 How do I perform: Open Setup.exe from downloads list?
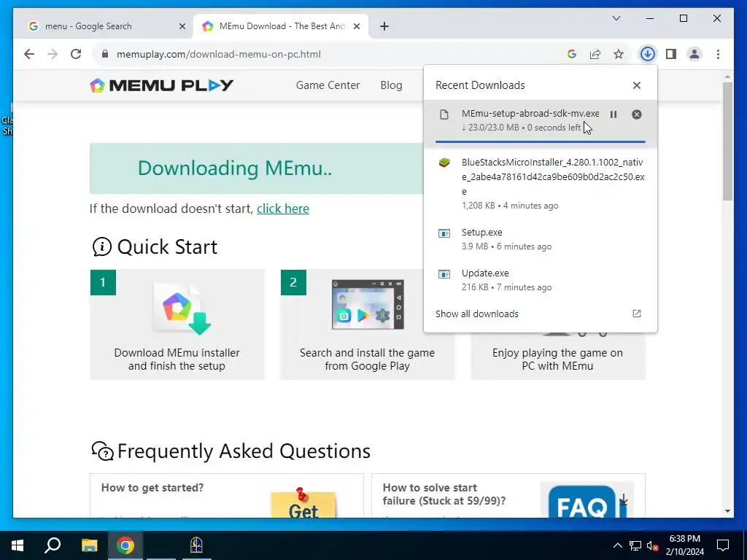[541, 239]
